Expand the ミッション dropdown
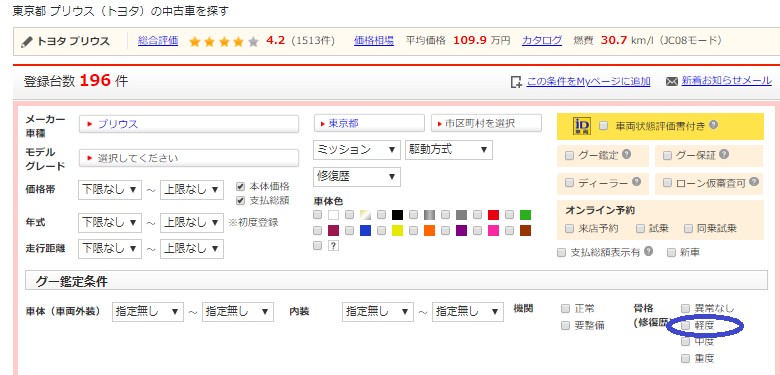The height and width of the screenshot is (375, 780). tap(357, 150)
